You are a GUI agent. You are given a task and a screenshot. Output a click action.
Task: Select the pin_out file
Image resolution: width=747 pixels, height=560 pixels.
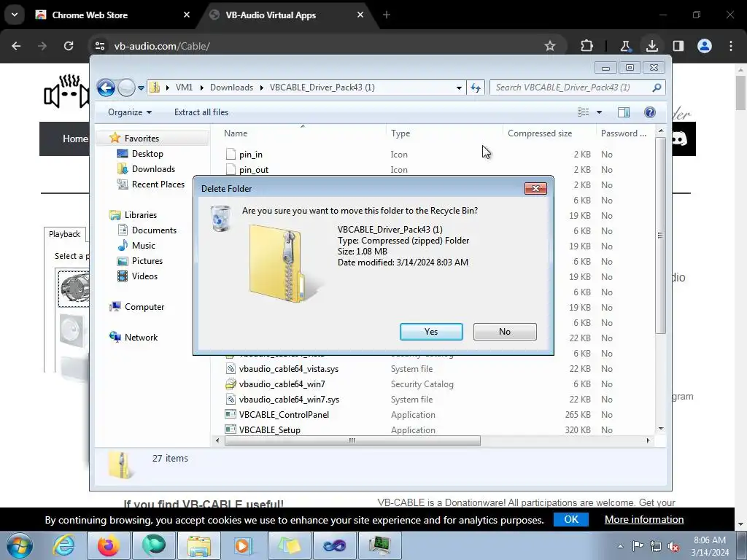tap(253, 170)
